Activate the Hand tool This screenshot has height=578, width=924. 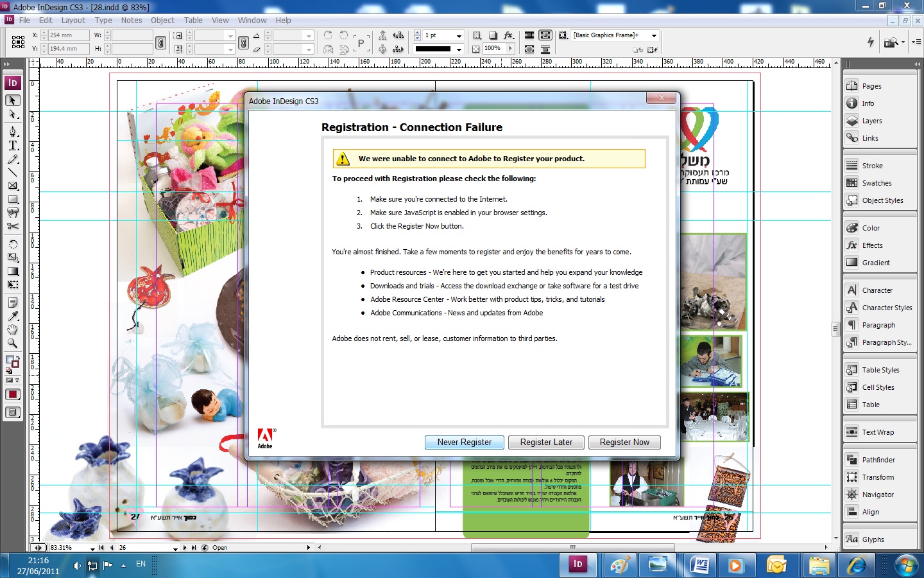coord(13,329)
